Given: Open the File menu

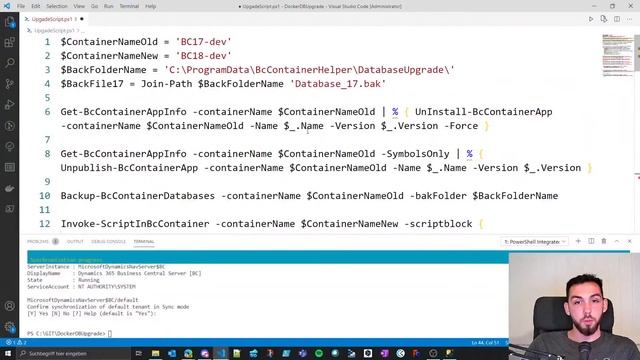Looking at the screenshot, I should tap(21, 6).
